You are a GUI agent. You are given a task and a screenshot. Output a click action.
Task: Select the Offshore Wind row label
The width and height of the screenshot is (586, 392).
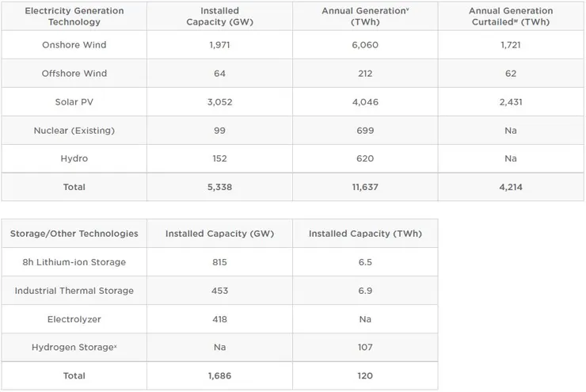[74, 74]
